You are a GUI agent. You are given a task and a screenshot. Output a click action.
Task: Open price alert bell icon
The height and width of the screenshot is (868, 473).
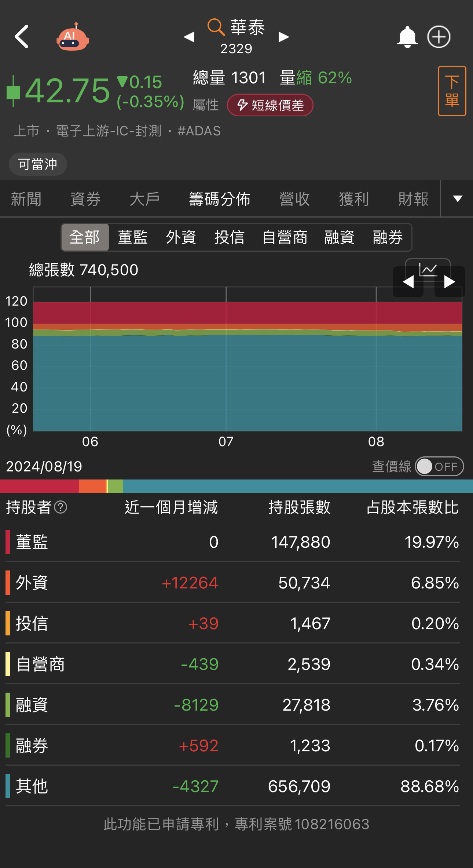click(407, 37)
